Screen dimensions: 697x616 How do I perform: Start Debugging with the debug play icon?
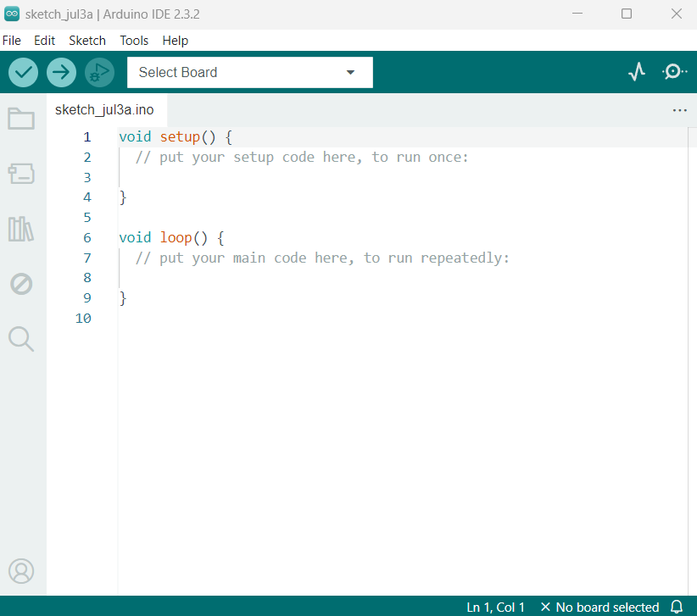[x=99, y=72]
